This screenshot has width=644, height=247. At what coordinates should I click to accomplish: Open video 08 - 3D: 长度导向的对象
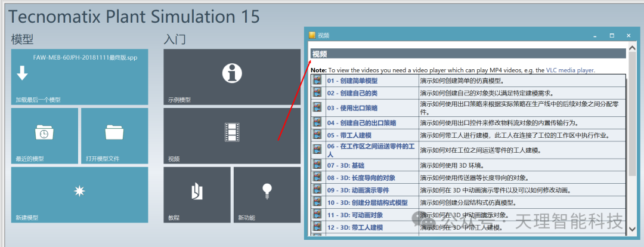361,178
